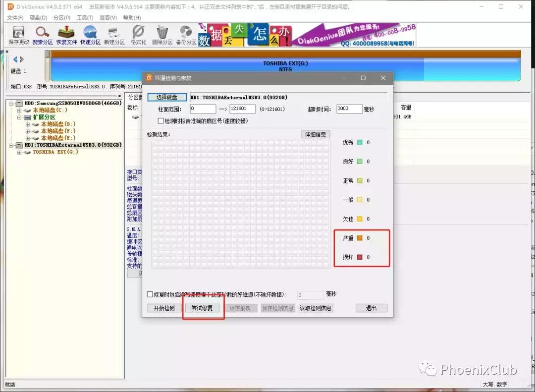The image size is (535, 392).
Task: Start scanning with 开始检测 button
Action: (164, 308)
